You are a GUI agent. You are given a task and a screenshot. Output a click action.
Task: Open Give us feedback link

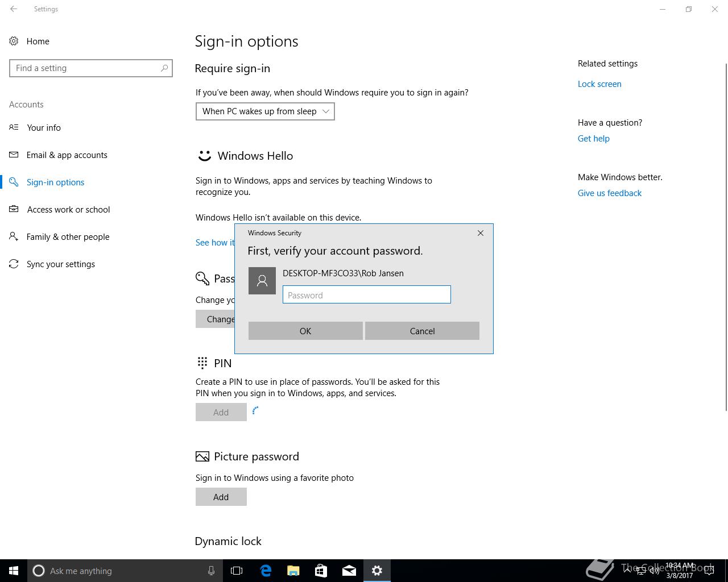click(x=610, y=193)
